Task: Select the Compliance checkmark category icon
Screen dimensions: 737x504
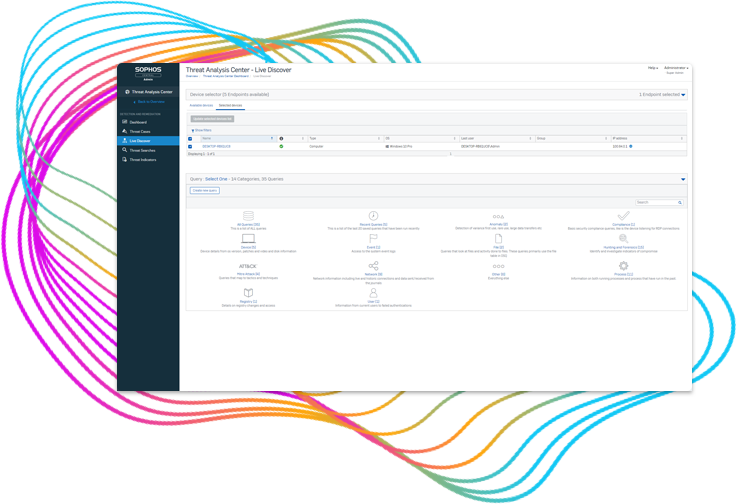Action: click(624, 215)
